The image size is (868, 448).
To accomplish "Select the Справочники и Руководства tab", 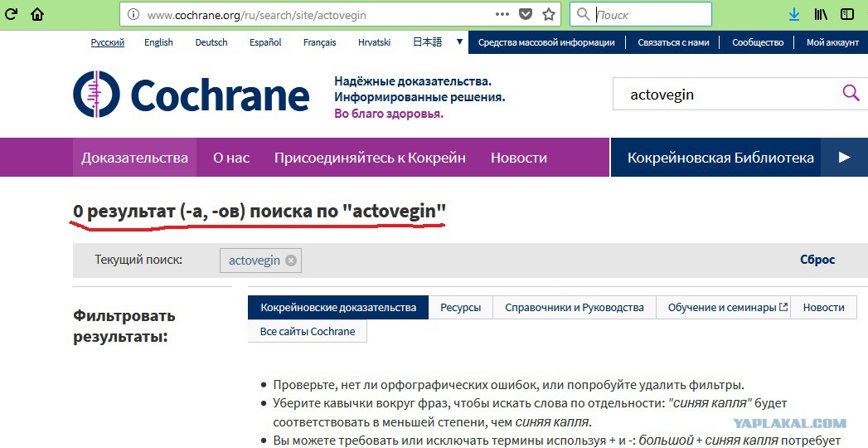I will tap(574, 307).
